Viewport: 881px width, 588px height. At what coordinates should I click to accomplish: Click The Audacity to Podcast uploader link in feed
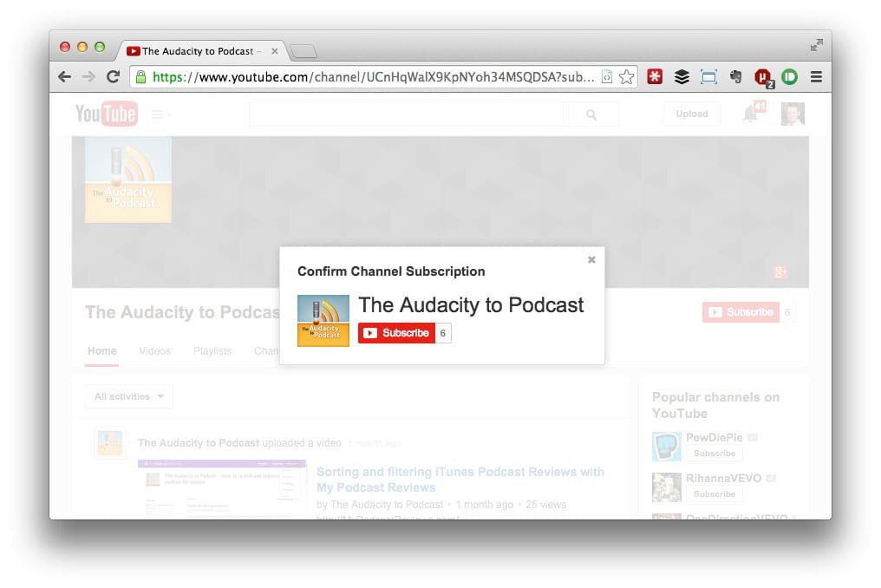tap(199, 443)
